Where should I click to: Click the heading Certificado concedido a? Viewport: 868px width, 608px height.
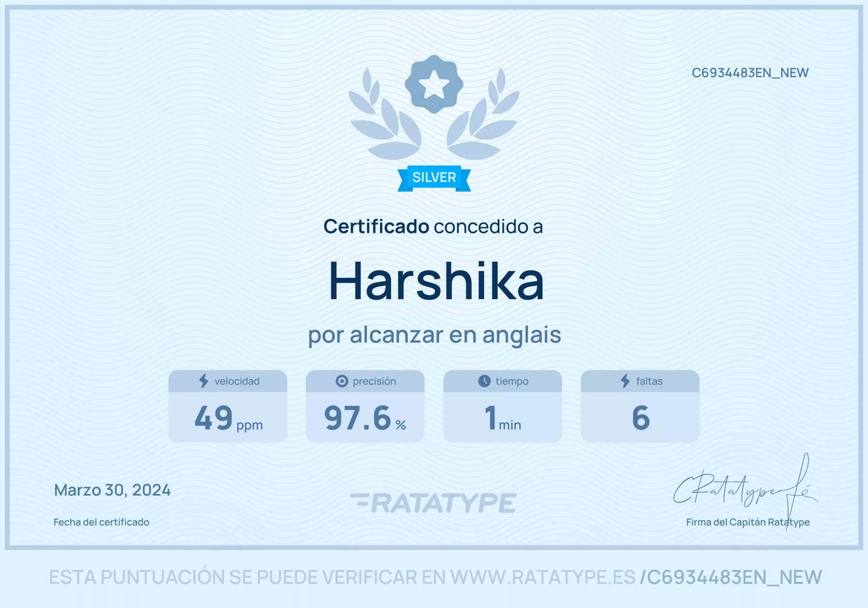click(x=433, y=226)
